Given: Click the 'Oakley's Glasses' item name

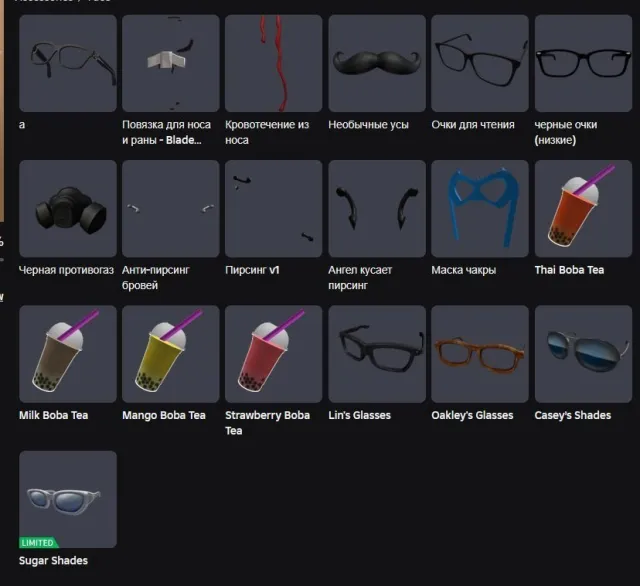Looking at the screenshot, I should [472, 415].
